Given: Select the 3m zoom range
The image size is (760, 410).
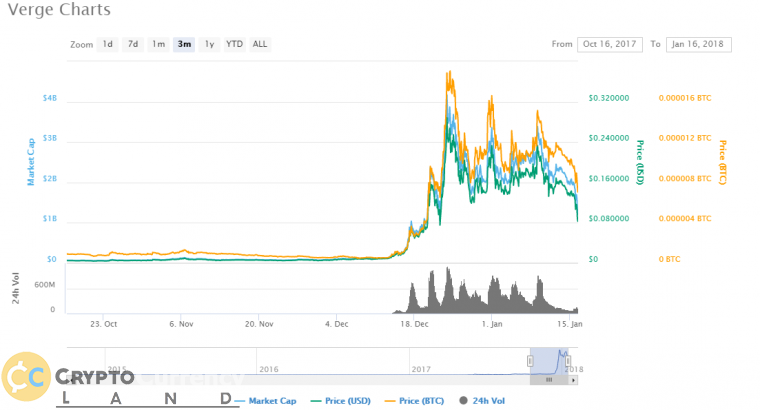Looking at the screenshot, I should point(184,44).
